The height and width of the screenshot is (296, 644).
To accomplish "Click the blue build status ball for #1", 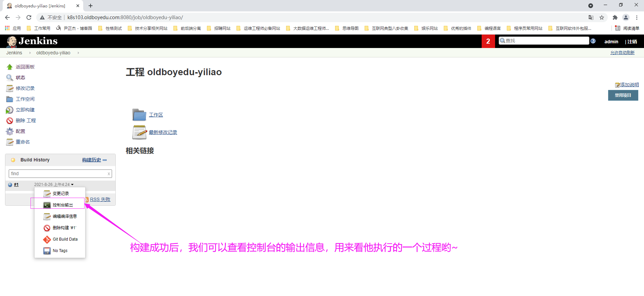I will click(10, 185).
